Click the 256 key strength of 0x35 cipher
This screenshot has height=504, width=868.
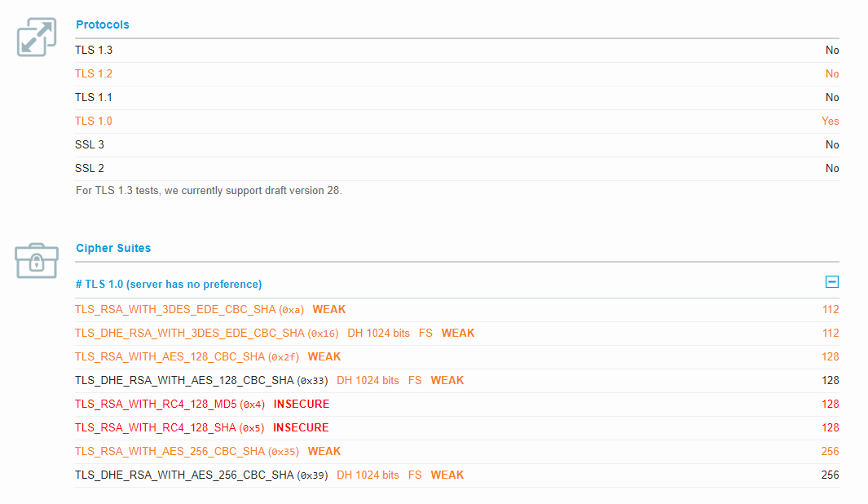[x=830, y=451]
